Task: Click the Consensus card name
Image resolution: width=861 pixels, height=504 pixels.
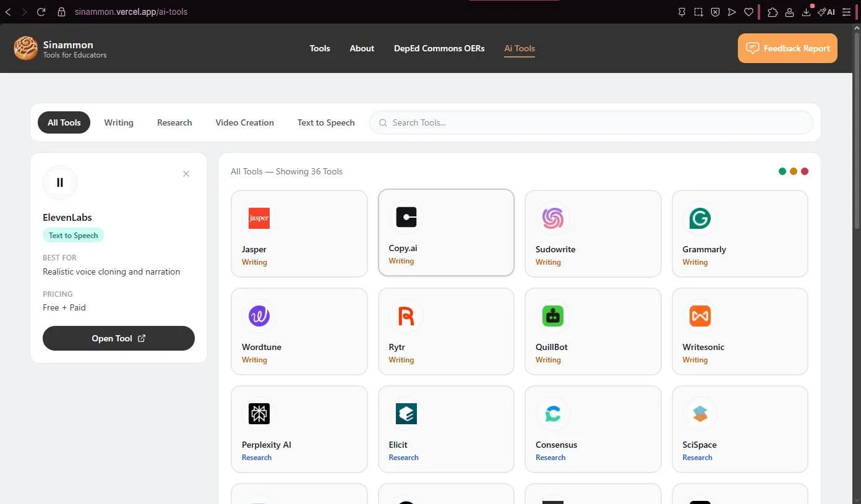Action: [x=556, y=445]
